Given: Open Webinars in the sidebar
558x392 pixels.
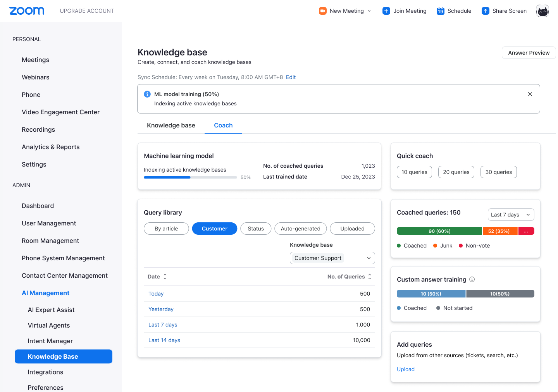Looking at the screenshot, I should coord(36,77).
